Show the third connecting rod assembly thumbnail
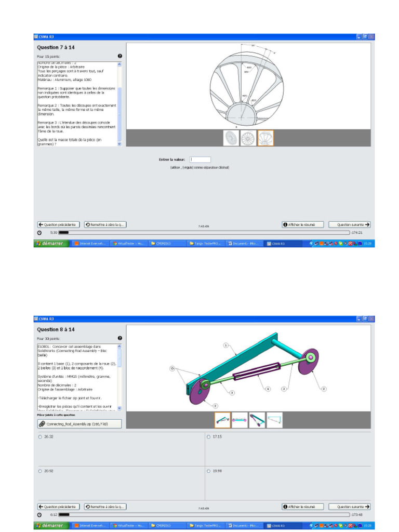The width and height of the screenshot is (399, 532). [x=257, y=420]
